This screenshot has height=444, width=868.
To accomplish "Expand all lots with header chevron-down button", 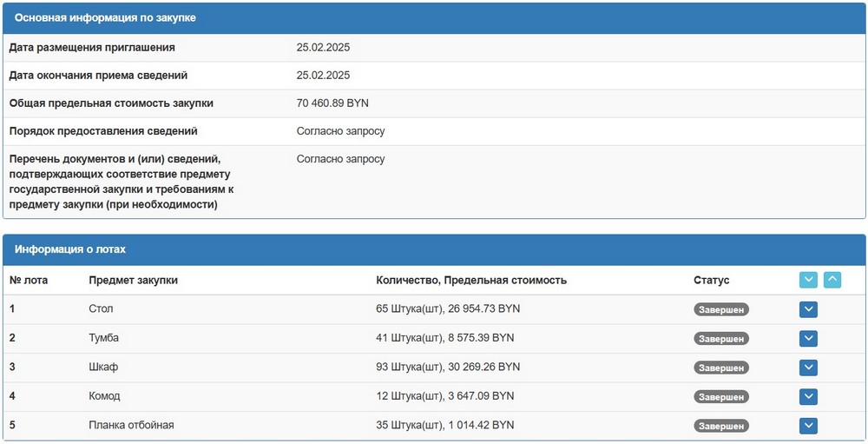I will [808, 280].
